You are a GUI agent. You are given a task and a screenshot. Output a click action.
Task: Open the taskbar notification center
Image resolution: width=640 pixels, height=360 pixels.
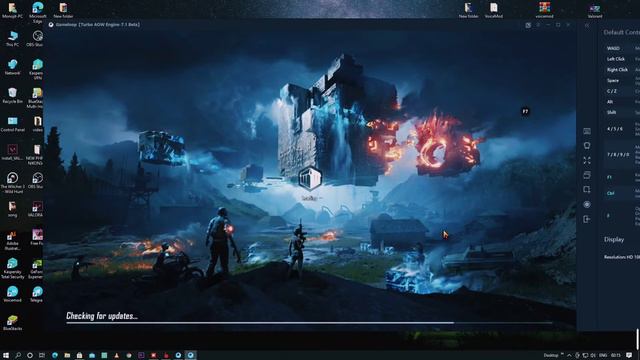[629, 356]
